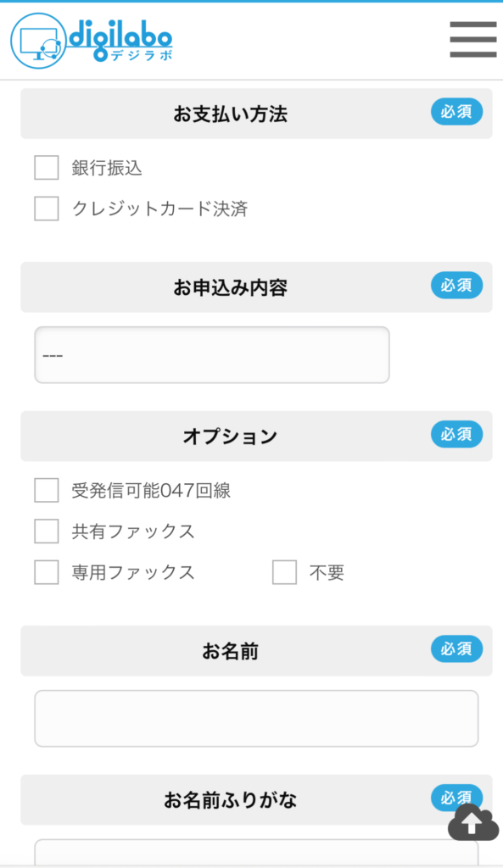Check the クレジットカード決済 checkbox
Screen dimensions: 503x868
(x=47, y=209)
